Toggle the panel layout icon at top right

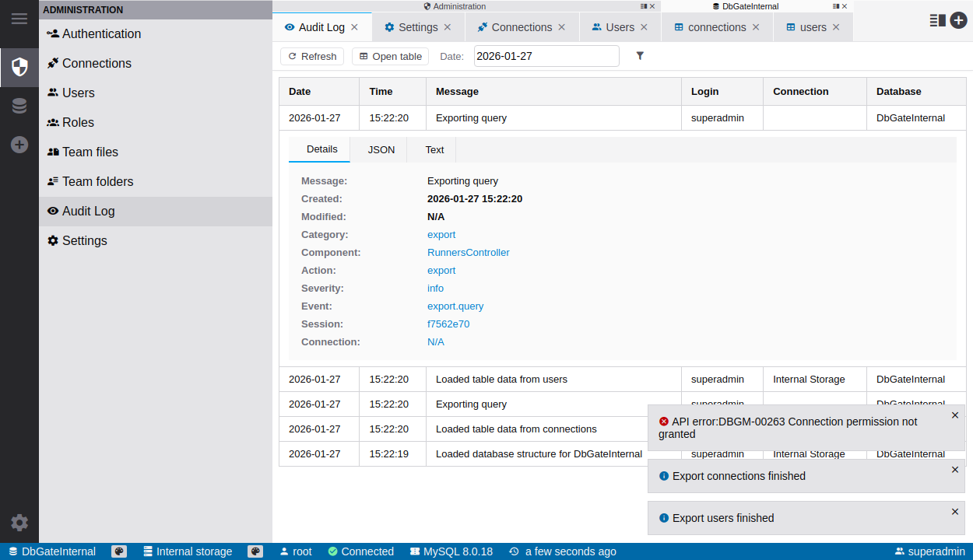937,20
